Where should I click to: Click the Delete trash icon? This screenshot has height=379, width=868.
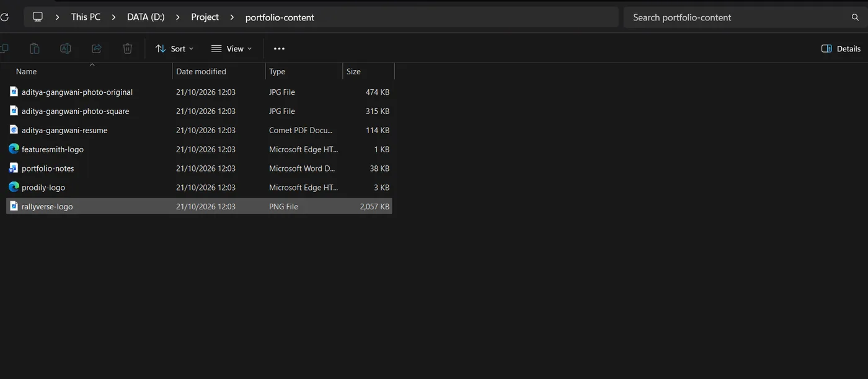pos(127,48)
